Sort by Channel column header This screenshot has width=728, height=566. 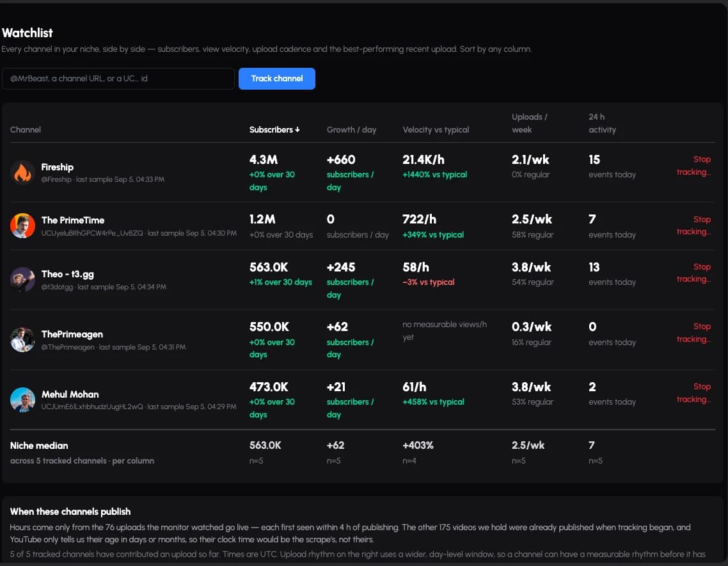[26, 129]
